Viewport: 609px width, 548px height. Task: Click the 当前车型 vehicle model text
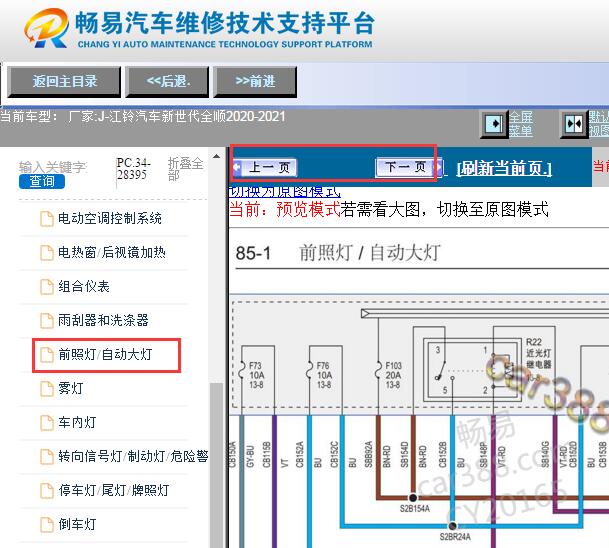pos(143,116)
